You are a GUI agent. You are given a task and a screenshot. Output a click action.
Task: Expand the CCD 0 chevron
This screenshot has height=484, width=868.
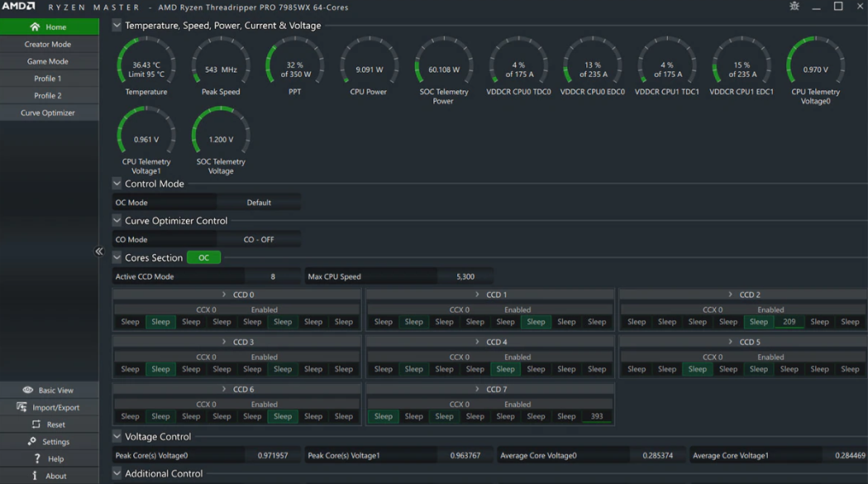coord(224,295)
